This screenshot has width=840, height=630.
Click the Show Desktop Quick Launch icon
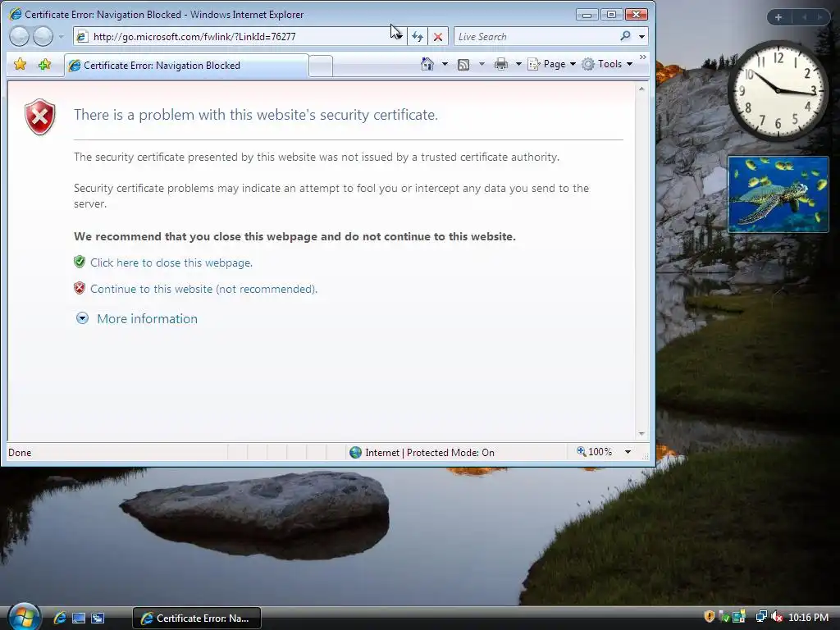(79, 619)
